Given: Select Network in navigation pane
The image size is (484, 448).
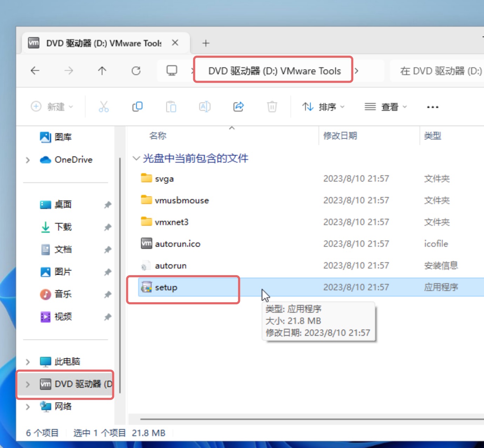Looking at the screenshot, I should pyautogui.click(x=56, y=407).
